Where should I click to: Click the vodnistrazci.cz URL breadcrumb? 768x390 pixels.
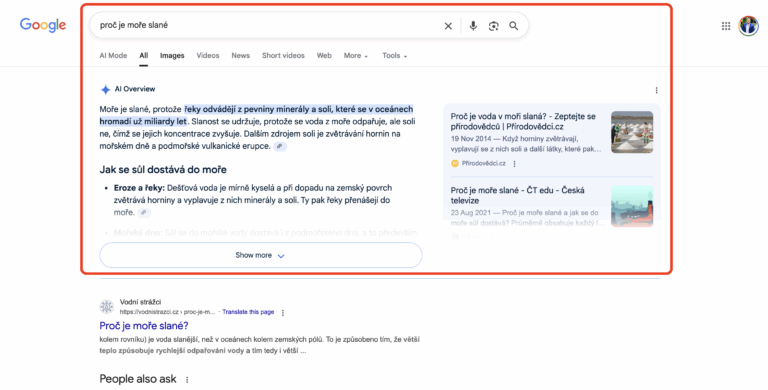click(168, 312)
